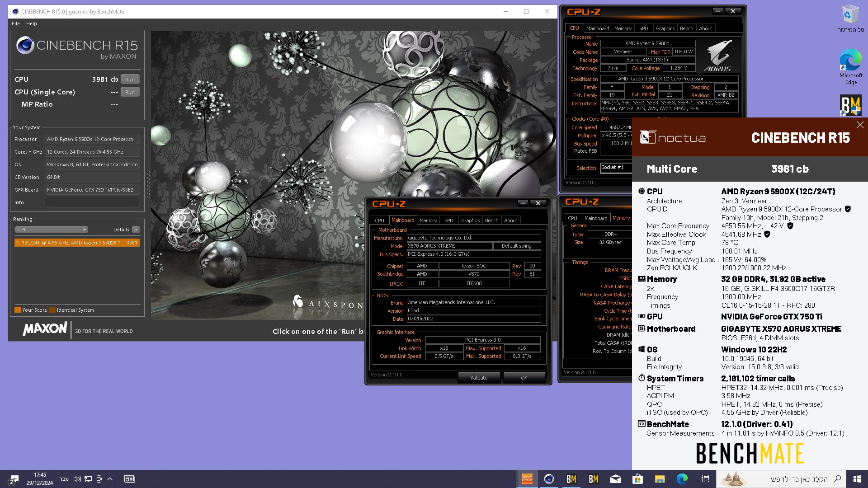
Task: Open the CPU-Z app on the taskbar
Action: pyautogui.click(x=527, y=479)
